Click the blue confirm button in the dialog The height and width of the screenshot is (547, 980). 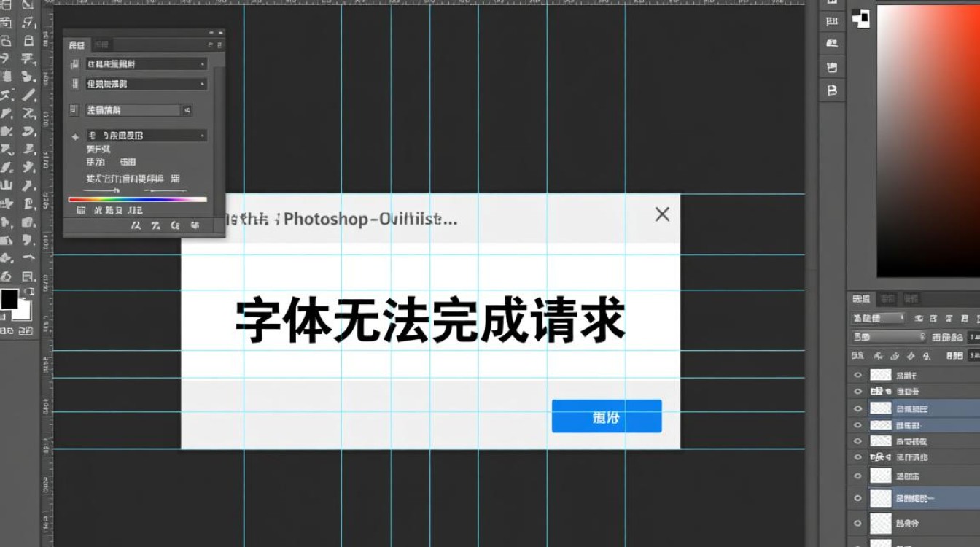pos(606,416)
